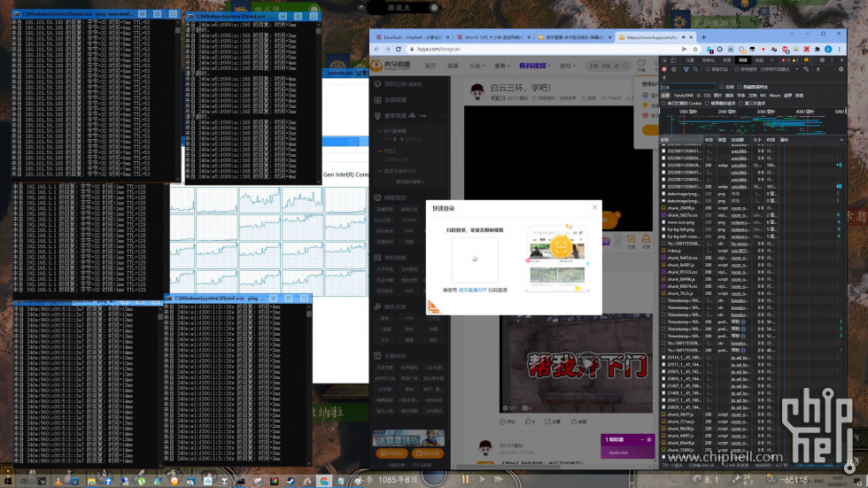868x488 pixels.
Task: Toggle Preserve log checkbox in DevTools
Action: click(x=708, y=70)
